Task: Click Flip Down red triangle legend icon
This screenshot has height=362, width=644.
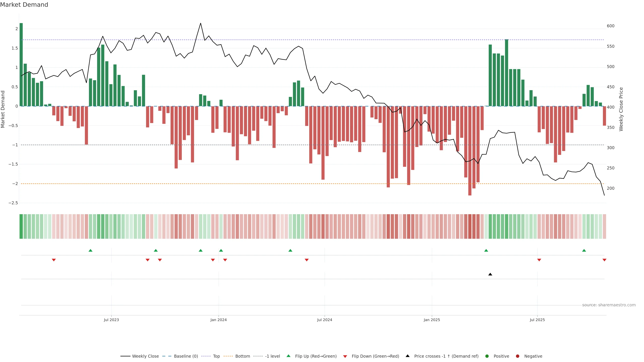Action: [345, 356]
